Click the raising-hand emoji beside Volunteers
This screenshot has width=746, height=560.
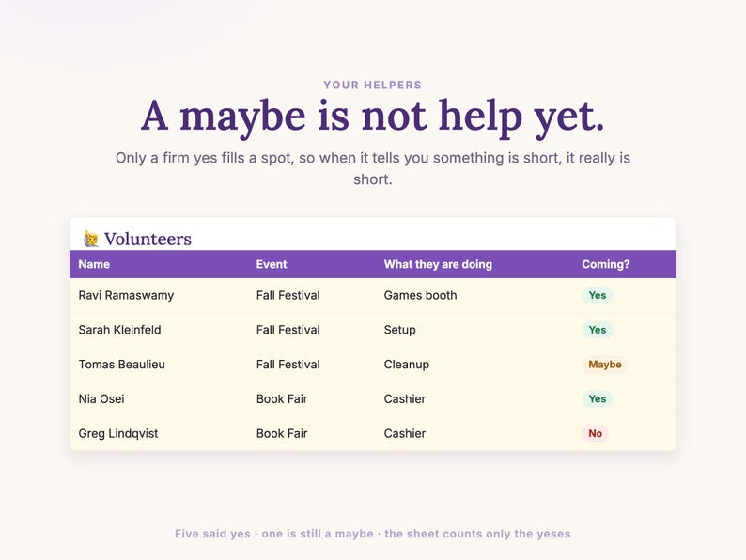tap(90, 239)
